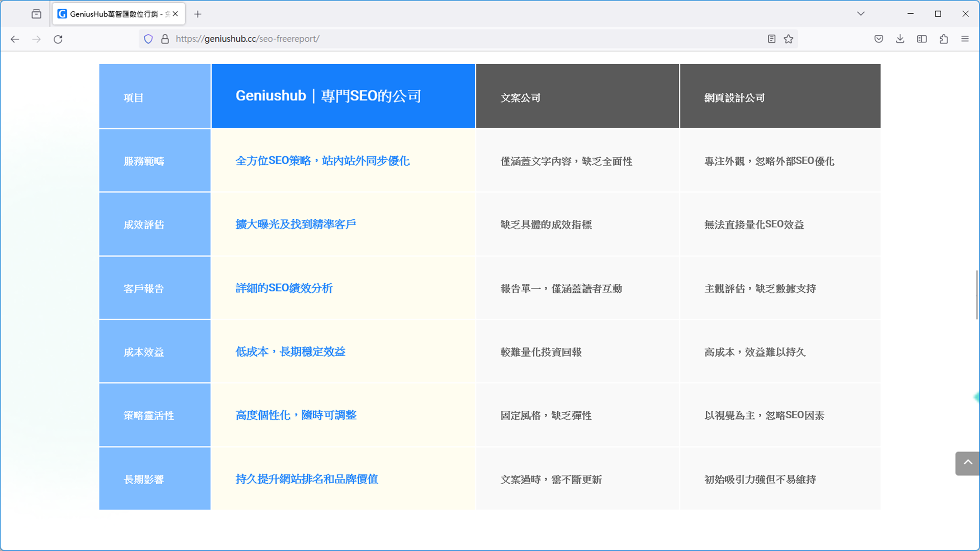
Task: Maximize the browser window
Action: coord(938,14)
